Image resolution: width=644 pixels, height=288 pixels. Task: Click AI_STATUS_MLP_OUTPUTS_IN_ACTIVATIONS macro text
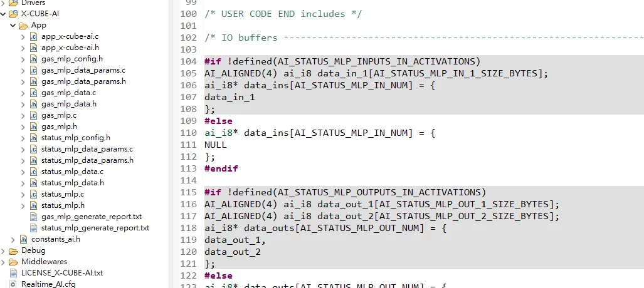(x=379, y=192)
